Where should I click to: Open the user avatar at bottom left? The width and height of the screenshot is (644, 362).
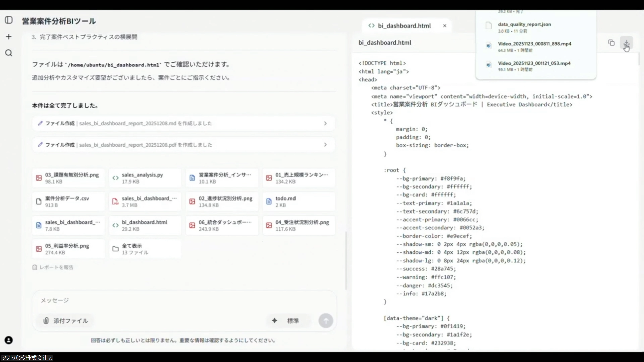pos(9,340)
